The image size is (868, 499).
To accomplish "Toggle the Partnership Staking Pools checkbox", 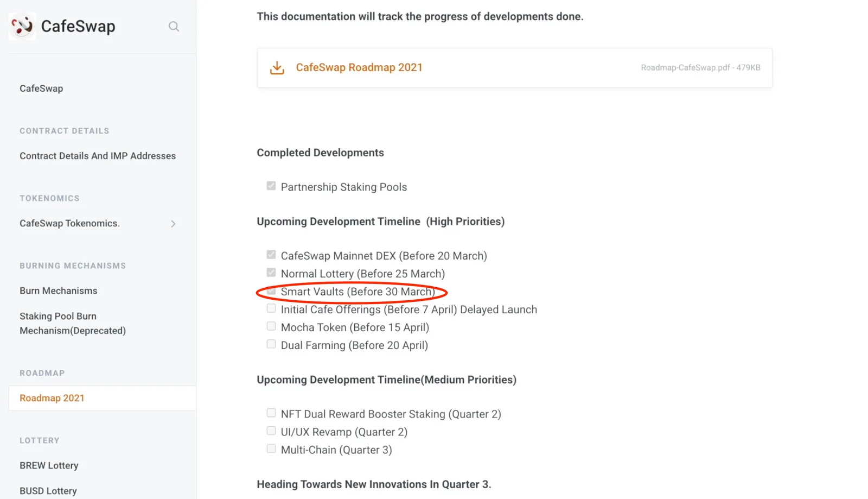I will (x=271, y=186).
